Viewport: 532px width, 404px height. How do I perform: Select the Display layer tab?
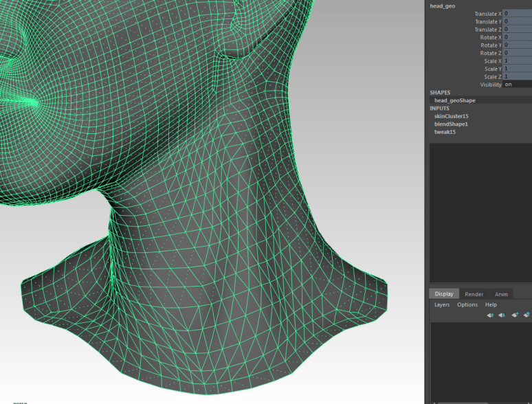[443, 294]
